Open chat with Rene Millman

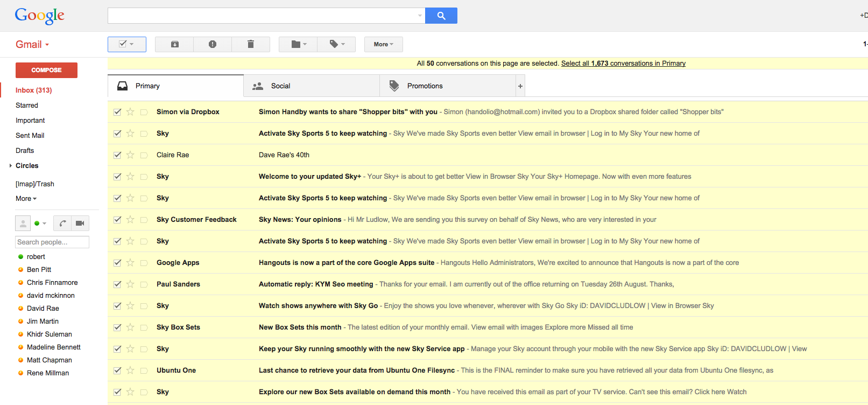click(48, 373)
